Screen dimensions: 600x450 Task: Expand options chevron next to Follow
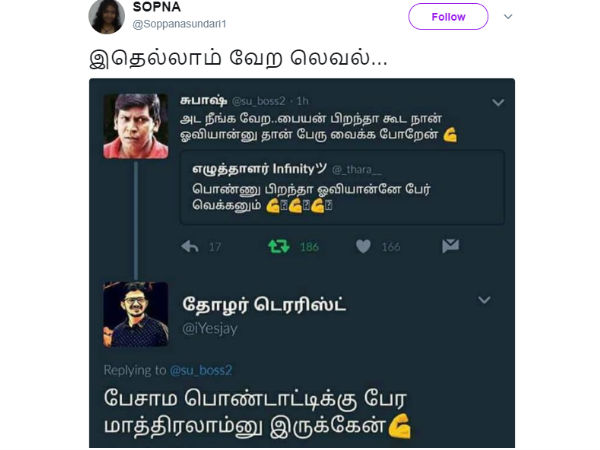508,16
